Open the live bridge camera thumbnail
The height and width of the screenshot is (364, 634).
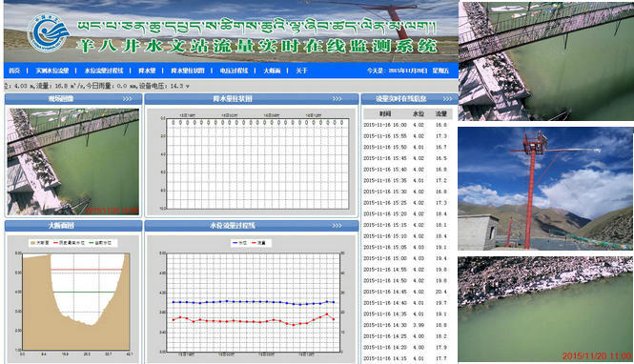[x=73, y=161]
